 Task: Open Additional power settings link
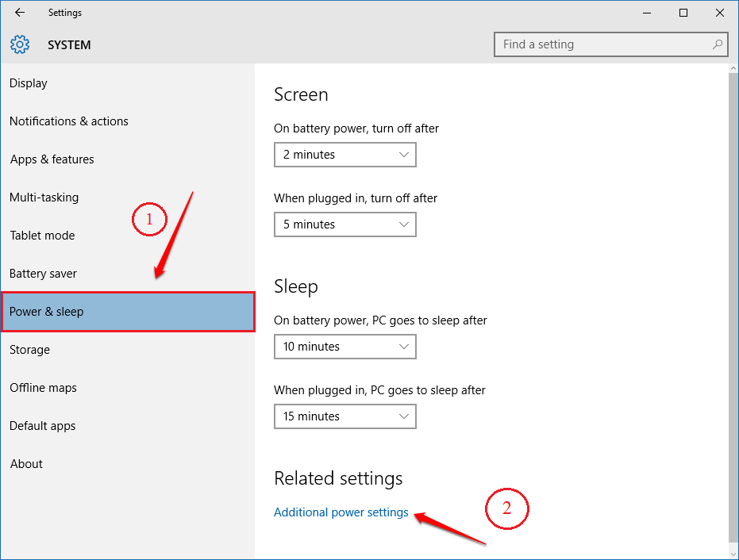(341, 512)
